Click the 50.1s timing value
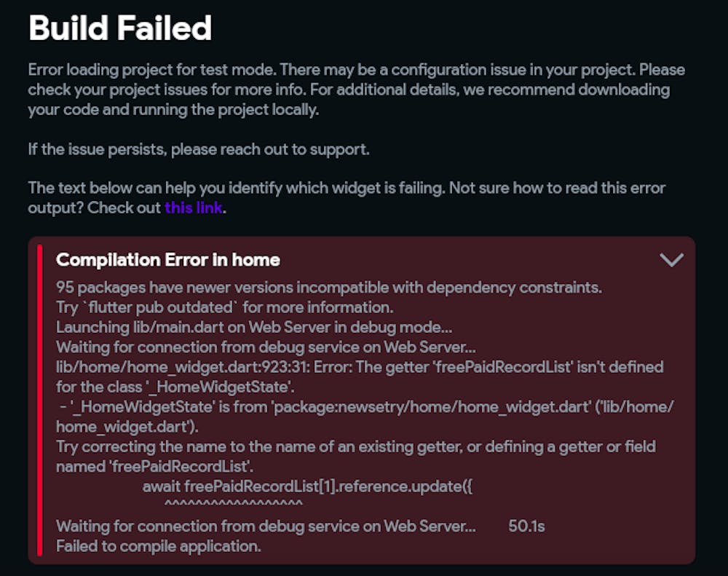Viewport: 728px width, 576px height. pyautogui.click(x=526, y=526)
